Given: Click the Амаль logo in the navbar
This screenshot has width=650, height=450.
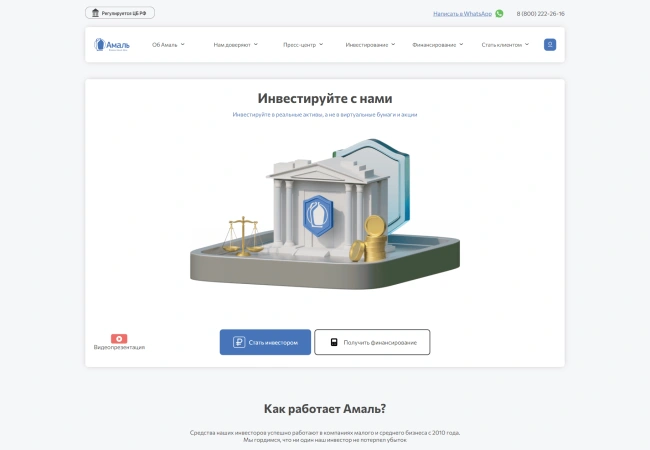Looking at the screenshot, I should coord(112,44).
